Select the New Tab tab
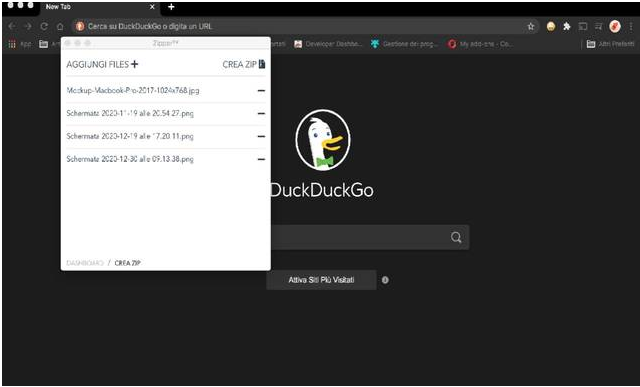 coord(98,7)
